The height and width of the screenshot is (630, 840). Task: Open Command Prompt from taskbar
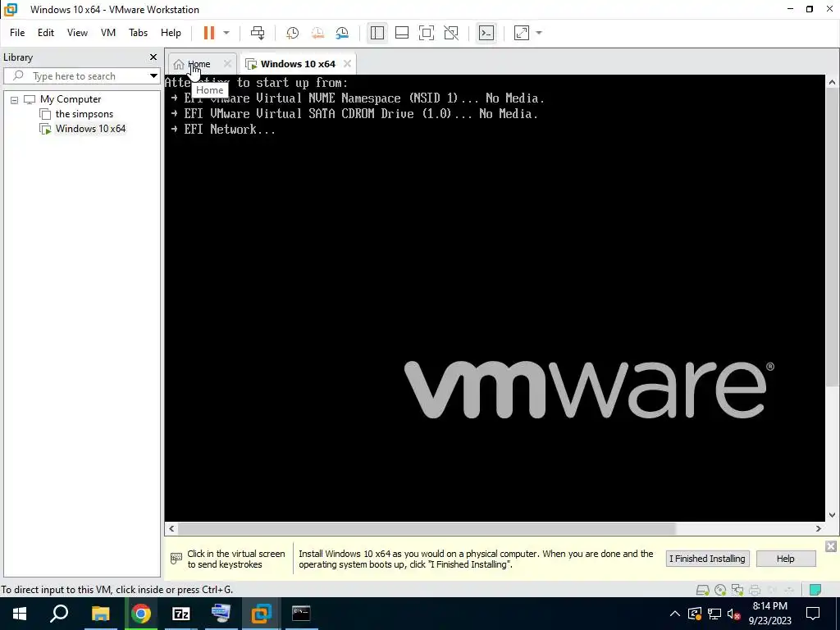301,614
